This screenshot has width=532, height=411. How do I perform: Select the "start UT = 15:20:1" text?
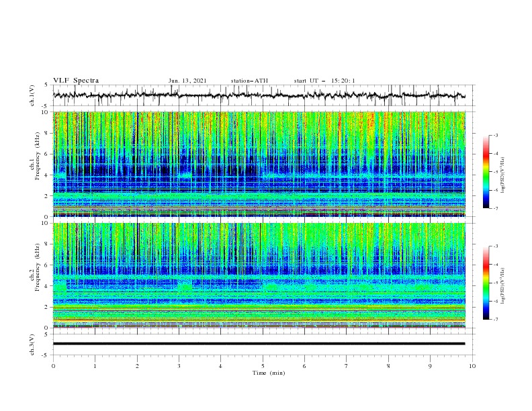(324, 81)
